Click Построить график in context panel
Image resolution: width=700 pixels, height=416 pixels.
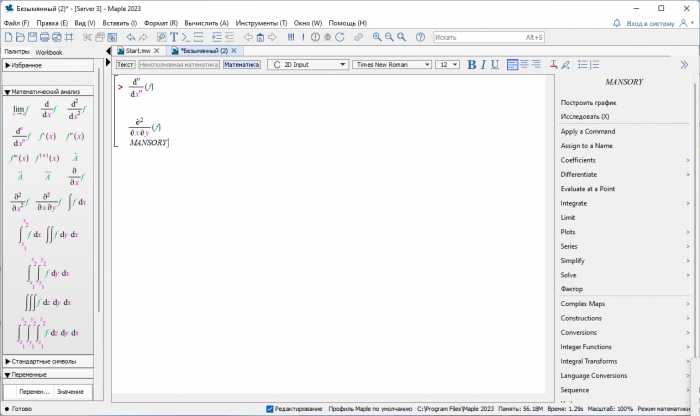click(588, 103)
